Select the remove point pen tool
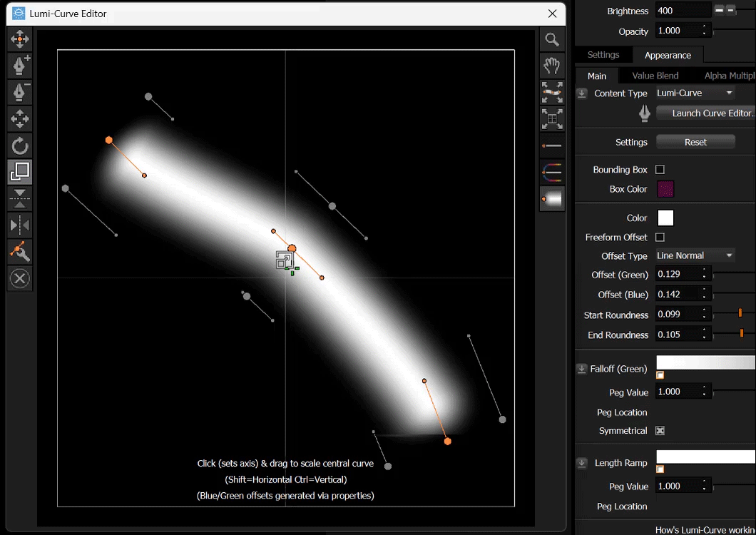This screenshot has height=535, width=756. 20,92
